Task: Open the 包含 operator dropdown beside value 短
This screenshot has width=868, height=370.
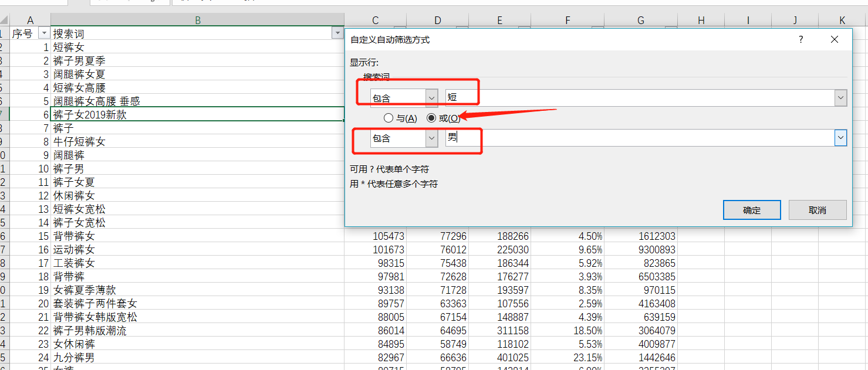Action: click(431, 97)
